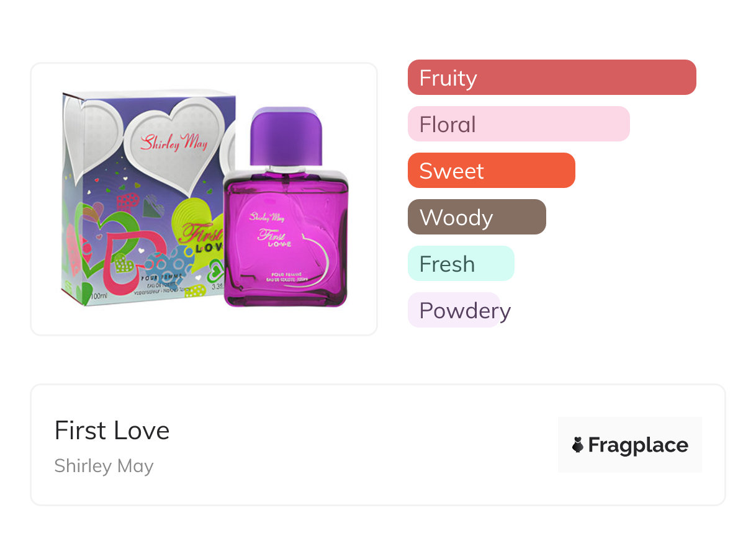Select the Fruity accord bar
This screenshot has height=536, width=756.
551,78
